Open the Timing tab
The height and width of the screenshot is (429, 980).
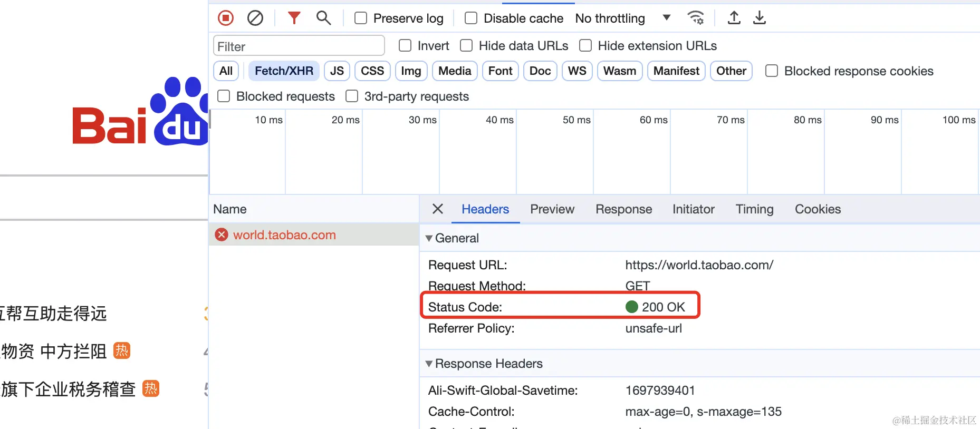click(x=754, y=209)
